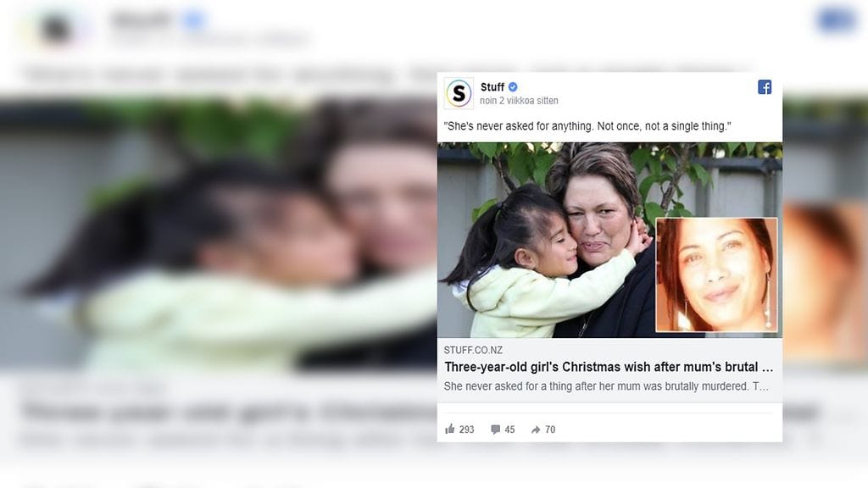Click the quote text 'She's never asked for anything'

click(587, 126)
